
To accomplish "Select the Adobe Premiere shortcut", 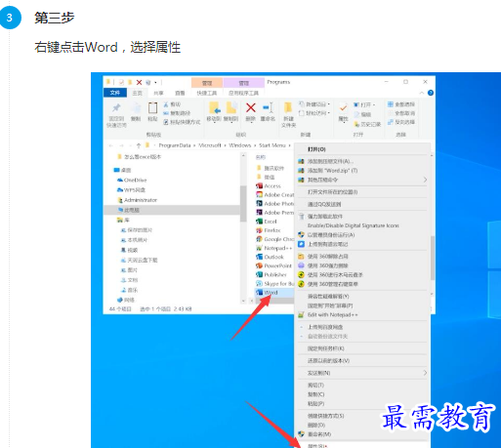I will tap(275, 212).
